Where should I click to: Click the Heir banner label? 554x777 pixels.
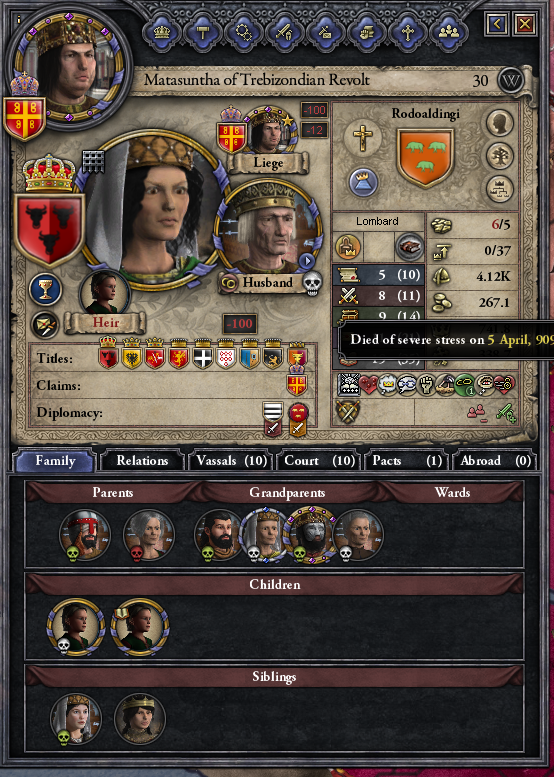[x=106, y=323]
